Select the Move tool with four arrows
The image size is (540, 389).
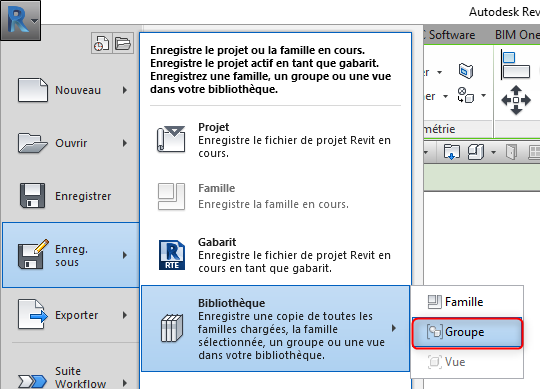(x=516, y=100)
